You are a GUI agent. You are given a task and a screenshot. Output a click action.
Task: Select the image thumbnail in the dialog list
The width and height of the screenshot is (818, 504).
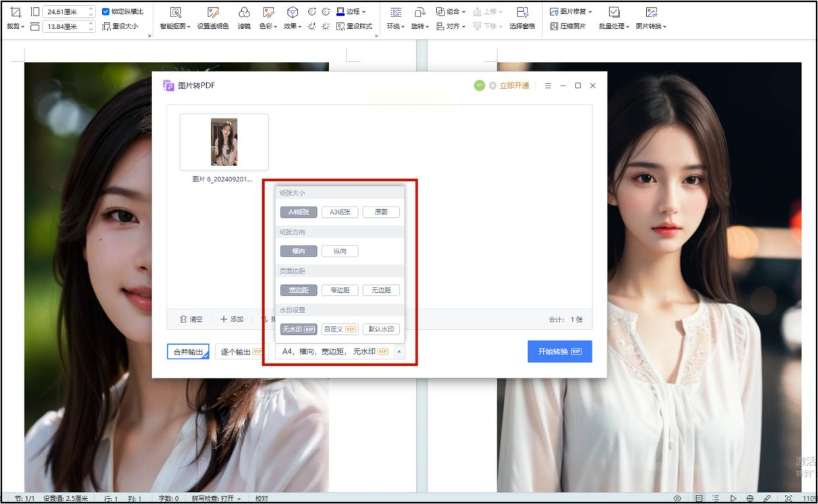coord(224,142)
